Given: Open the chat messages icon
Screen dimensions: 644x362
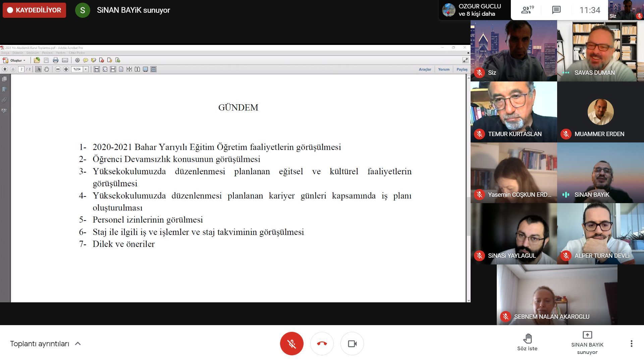Looking at the screenshot, I should (556, 10).
